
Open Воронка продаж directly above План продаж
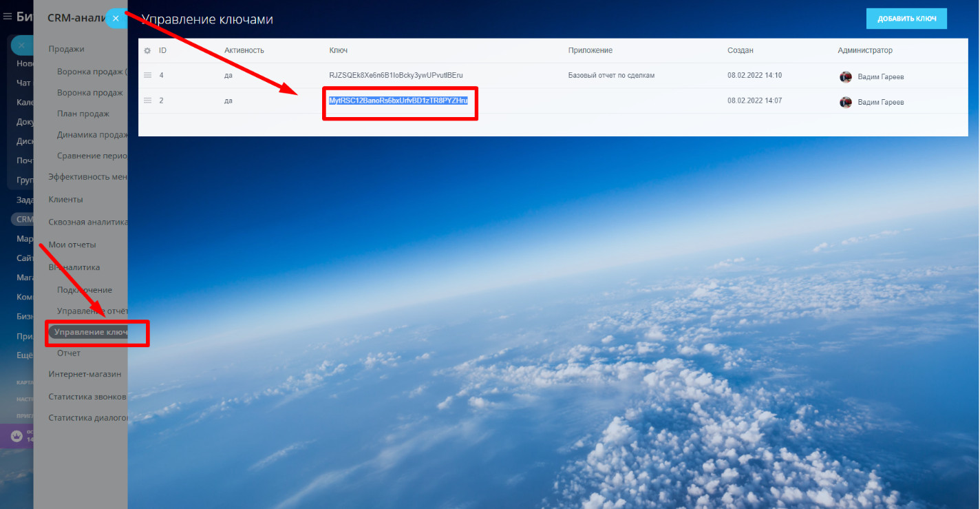[x=90, y=92]
